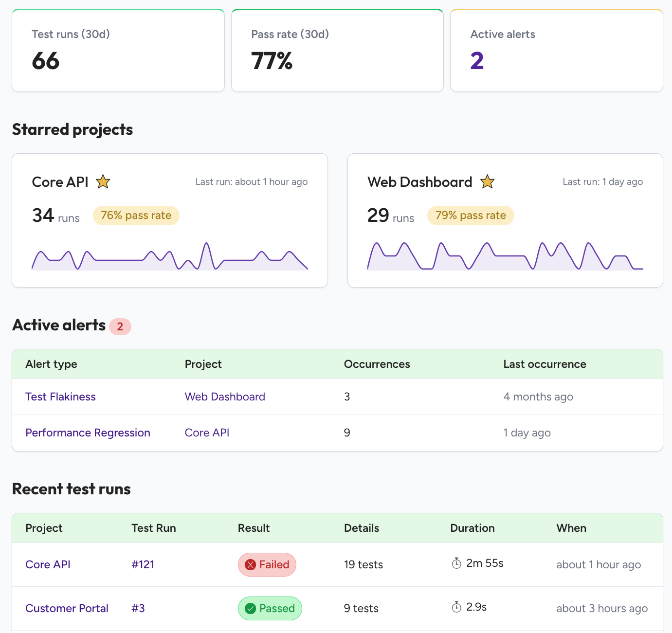
Task: Open Core API project in alerts table
Action: click(x=207, y=433)
